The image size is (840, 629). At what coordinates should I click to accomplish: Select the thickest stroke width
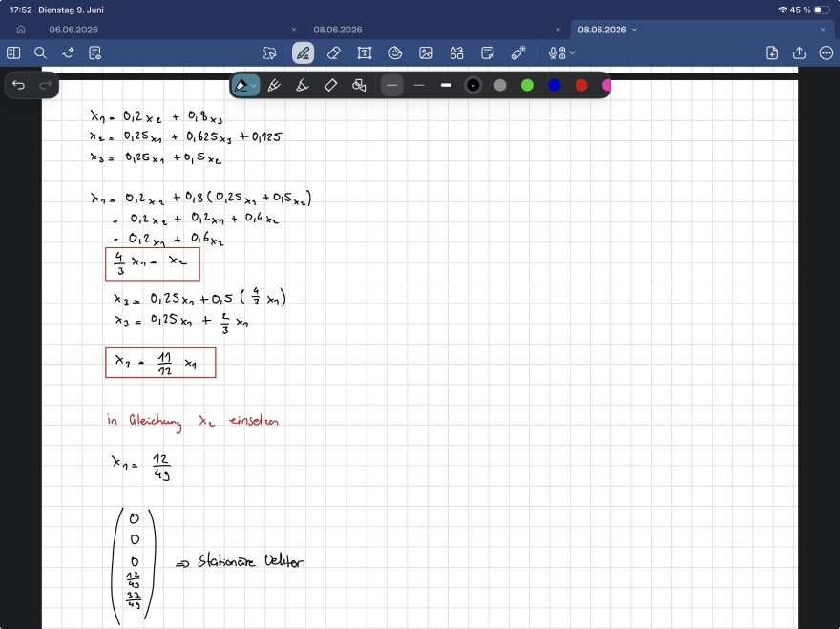446,85
